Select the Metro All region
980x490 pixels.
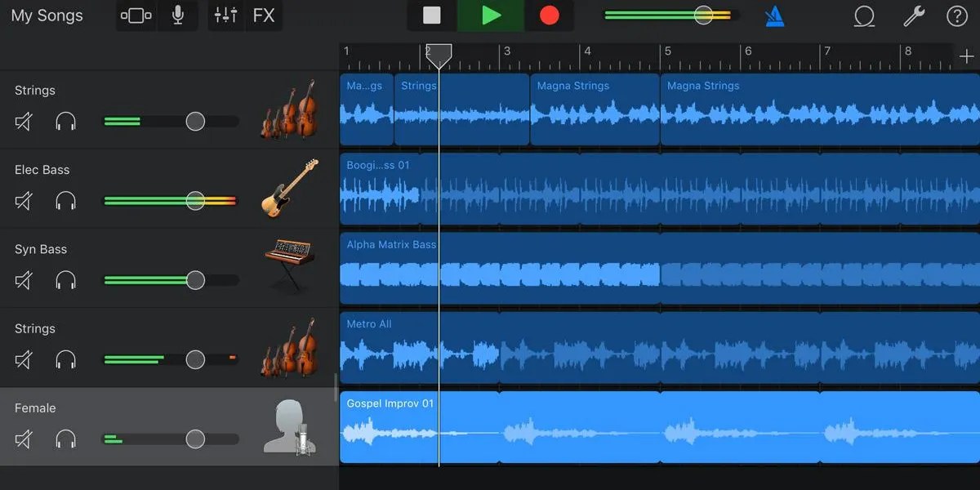pos(660,347)
